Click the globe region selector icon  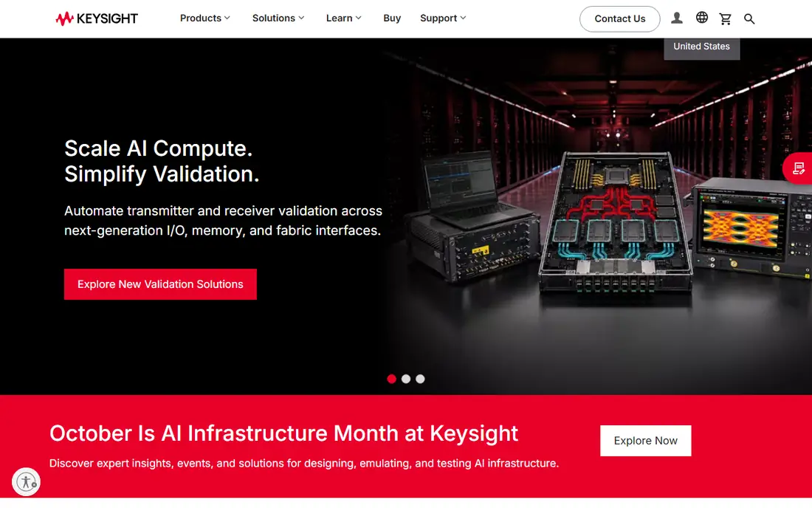(702, 18)
